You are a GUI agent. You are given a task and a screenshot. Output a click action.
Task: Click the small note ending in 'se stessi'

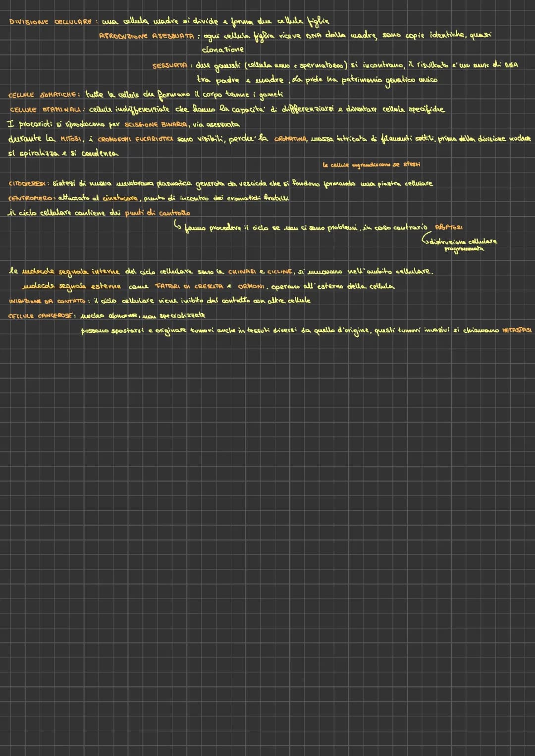click(372, 165)
